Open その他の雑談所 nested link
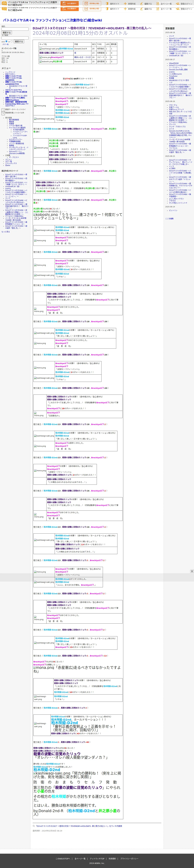 pos(19,130)
